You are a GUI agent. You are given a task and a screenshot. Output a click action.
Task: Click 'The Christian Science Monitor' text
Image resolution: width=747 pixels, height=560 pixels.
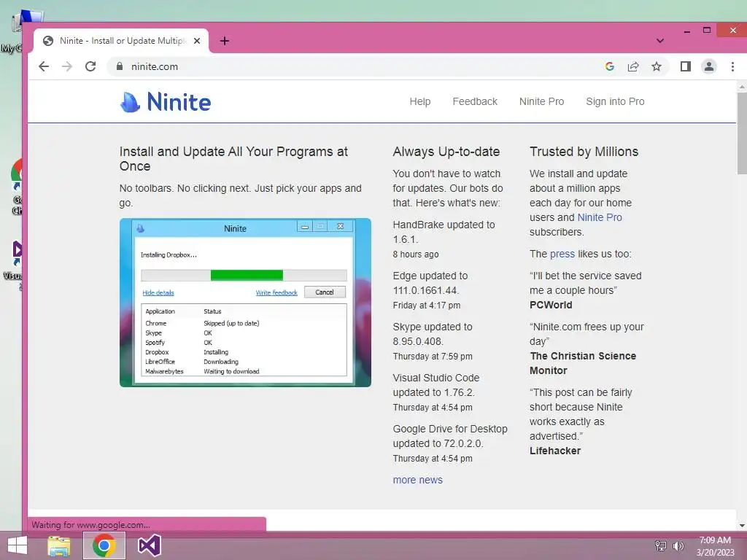(583, 363)
